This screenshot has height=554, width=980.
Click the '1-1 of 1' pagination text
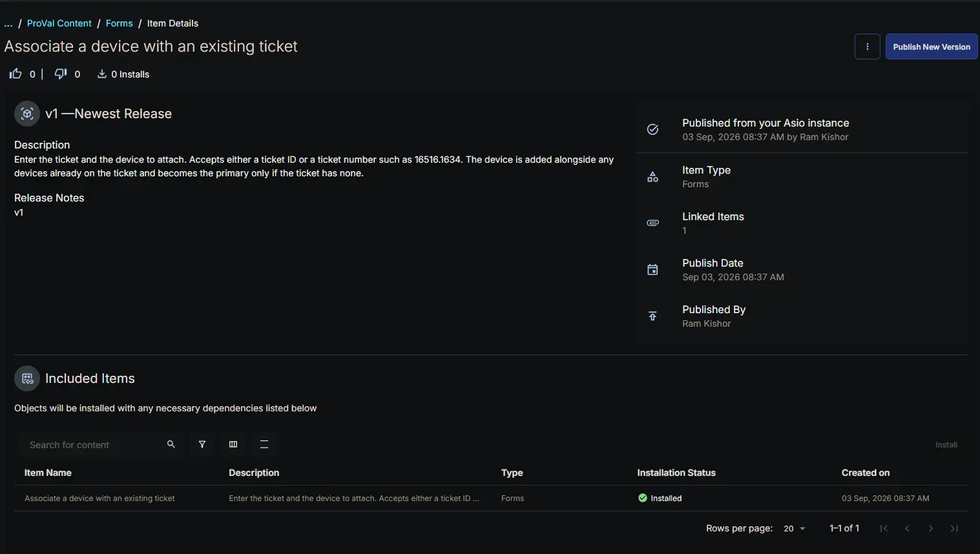844,528
